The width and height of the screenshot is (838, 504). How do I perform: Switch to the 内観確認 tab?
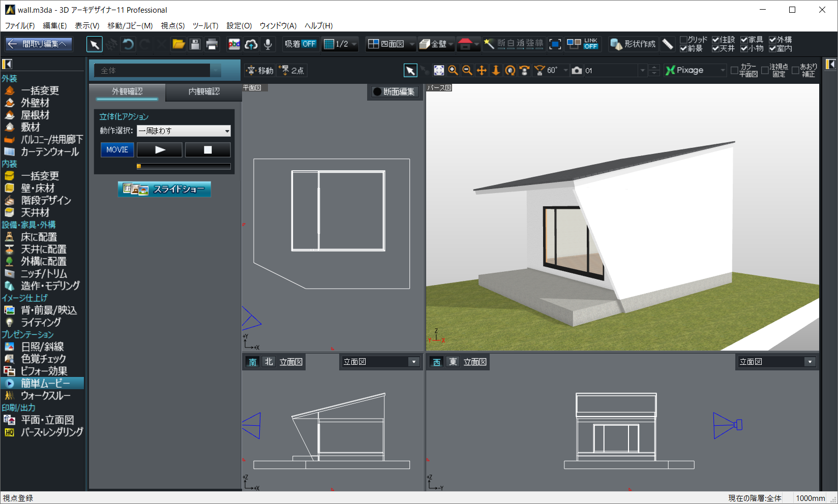pyautogui.click(x=204, y=91)
